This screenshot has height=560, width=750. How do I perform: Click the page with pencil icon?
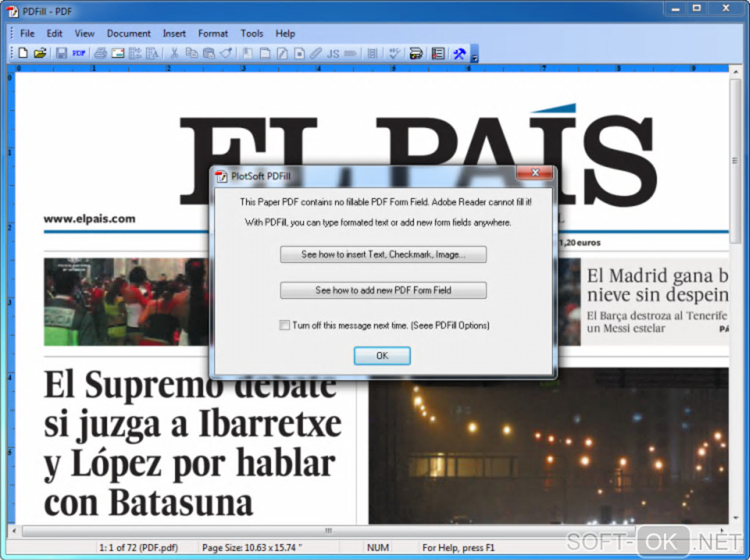click(x=282, y=53)
